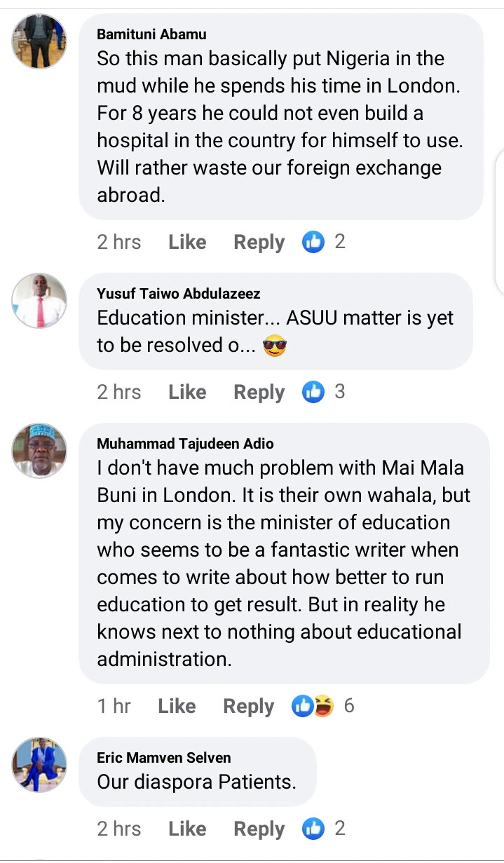This screenshot has height=863, width=504.
Task: Click the name Muhammad Tajudeen Adio
Action: pyautogui.click(x=185, y=444)
